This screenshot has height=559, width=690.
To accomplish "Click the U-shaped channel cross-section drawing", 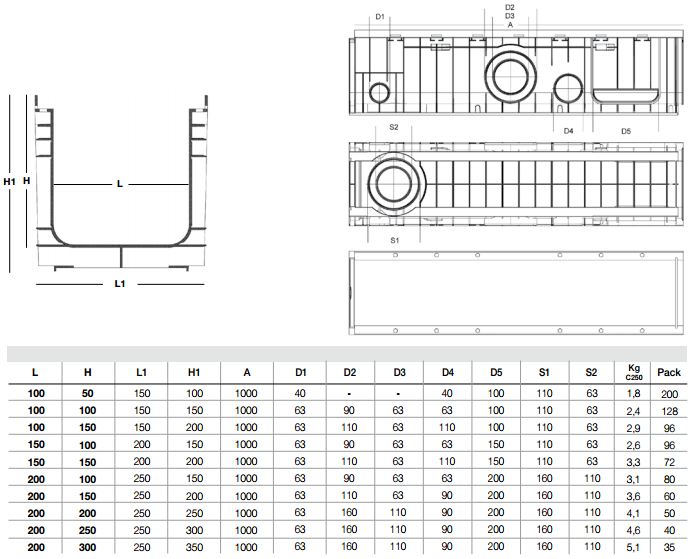I will tap(121, 183).
